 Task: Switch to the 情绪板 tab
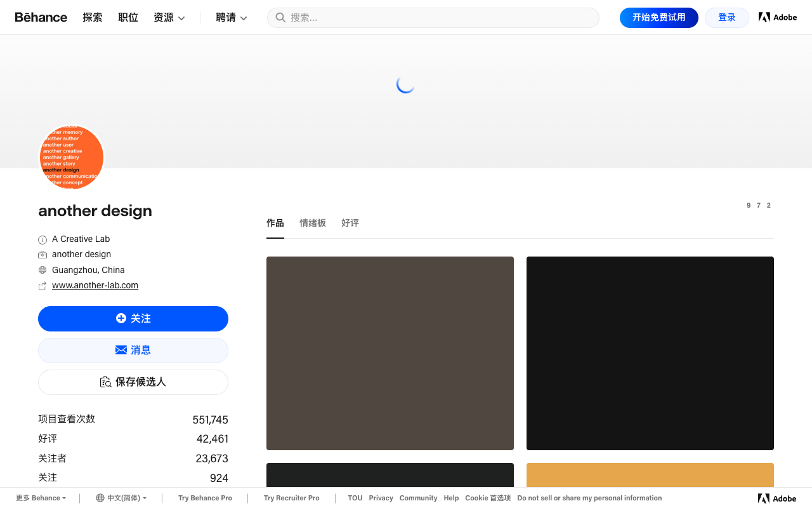pyautogui.click(x=313, y=223)
